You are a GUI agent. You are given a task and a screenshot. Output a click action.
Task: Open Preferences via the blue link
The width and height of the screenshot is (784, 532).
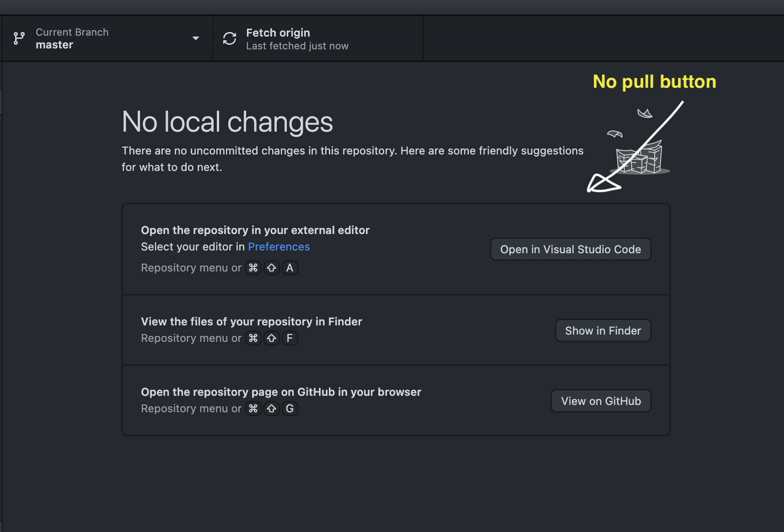click(279, 246)
